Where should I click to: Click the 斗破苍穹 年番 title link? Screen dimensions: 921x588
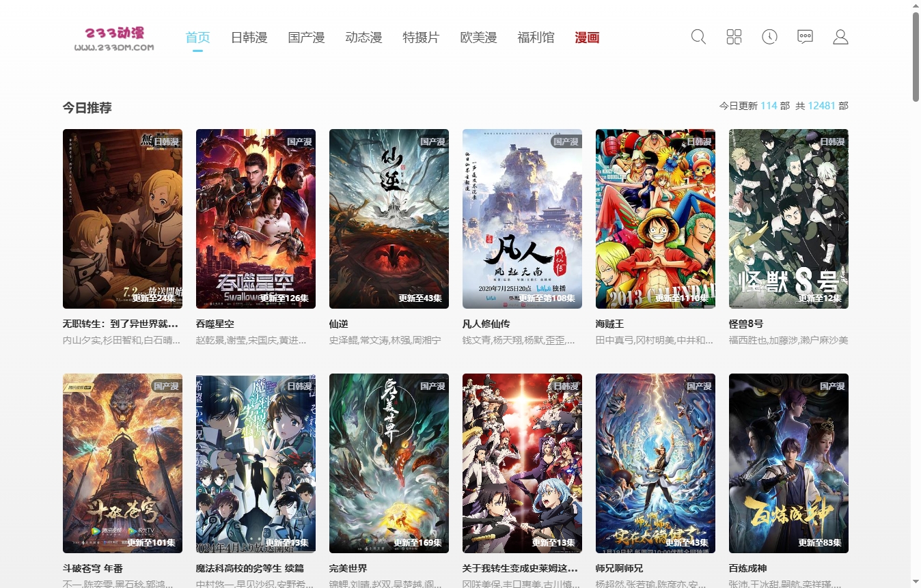(x=93, y=568)
